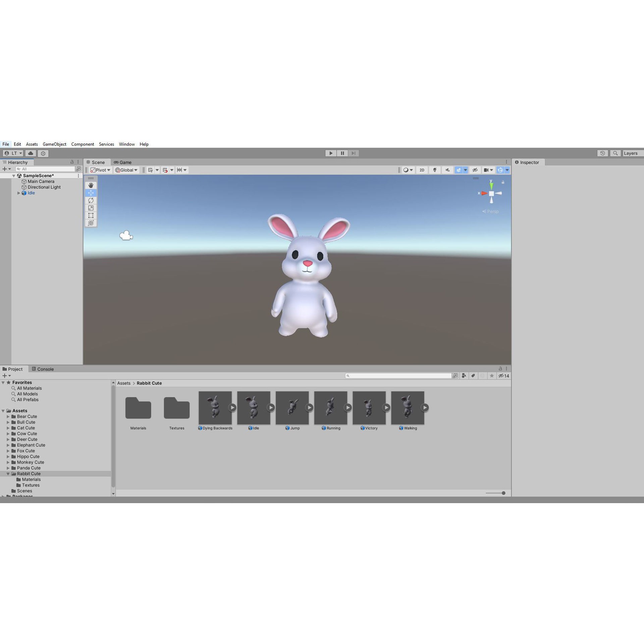
Task: Toggle 2D view mode in Scene toolbar
Action: (422, 170)
